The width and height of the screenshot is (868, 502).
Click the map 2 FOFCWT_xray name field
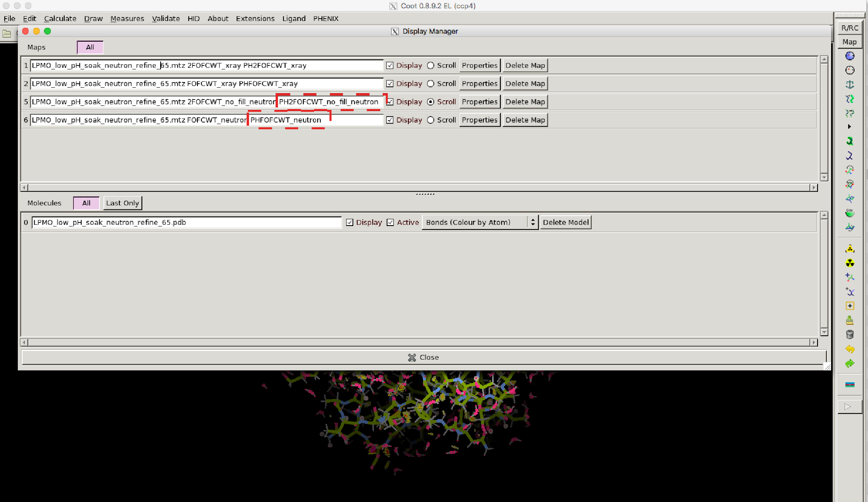click(207, 84)
